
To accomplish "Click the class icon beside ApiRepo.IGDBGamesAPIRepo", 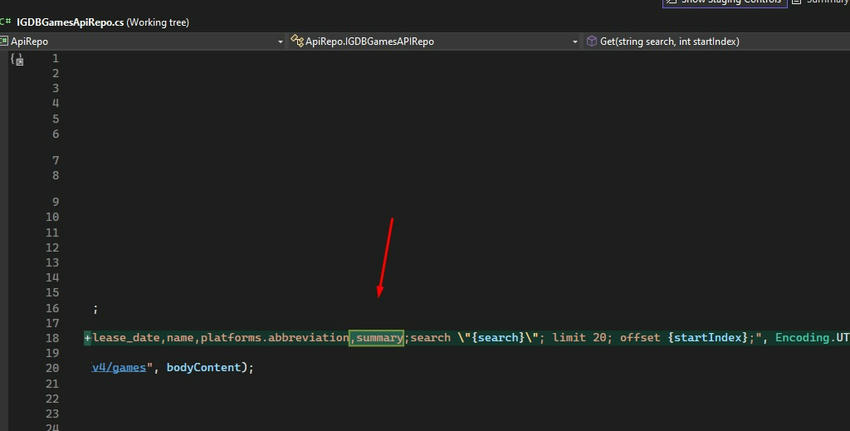I will click(x=297, y=41).
